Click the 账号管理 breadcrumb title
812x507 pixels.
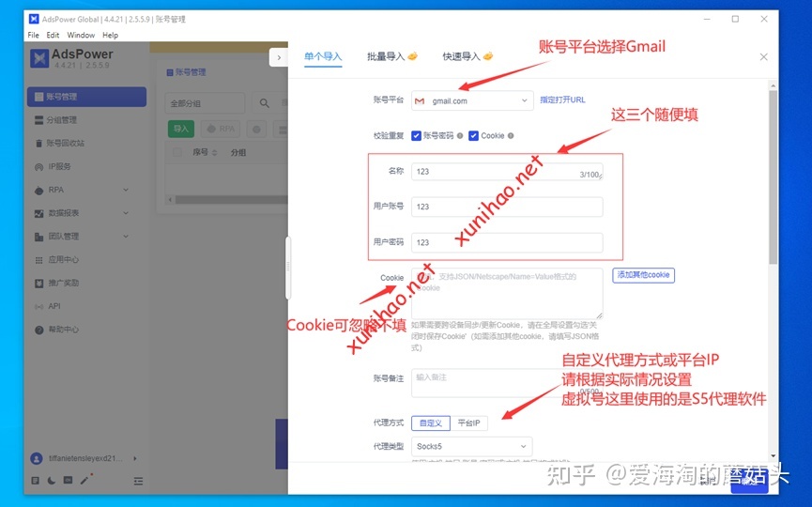187,72
